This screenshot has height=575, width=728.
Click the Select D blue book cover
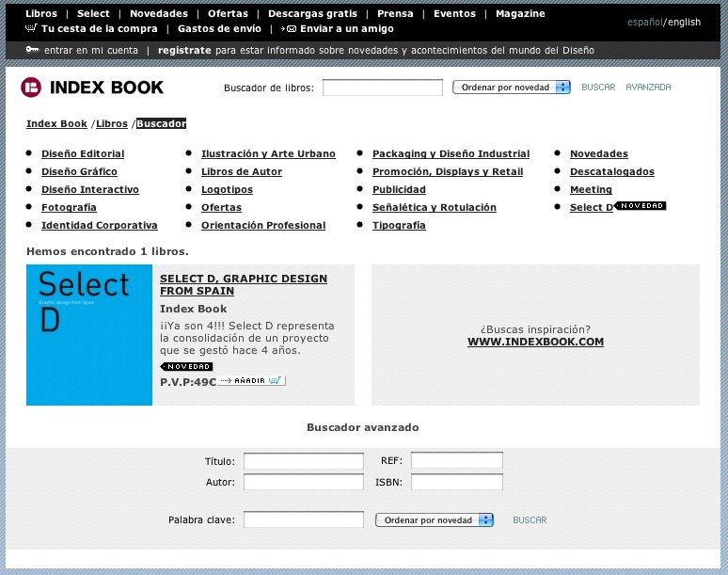click(x=89, y=335)
